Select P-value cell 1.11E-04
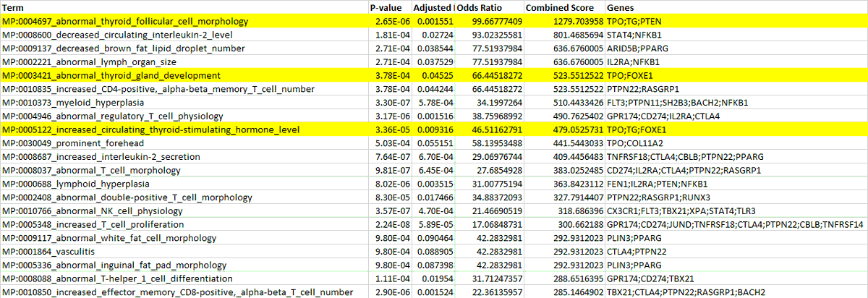The width and height of the screenshot is (868, 298). click(x=389, y=278)
